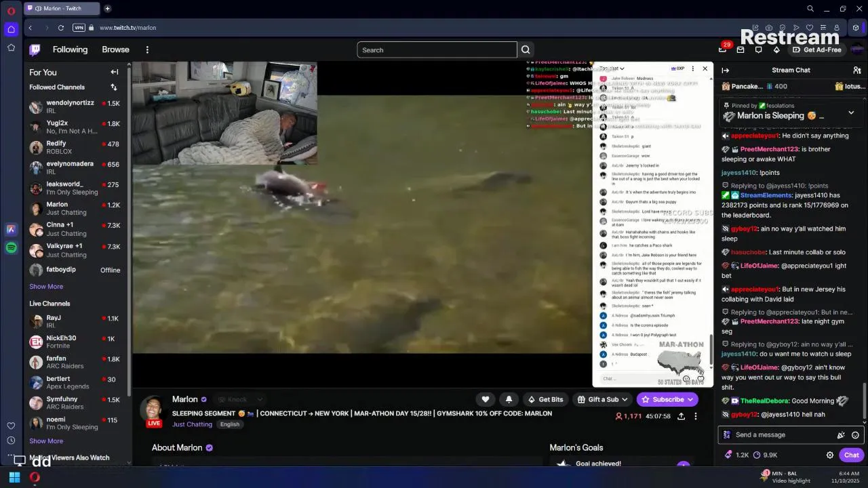Click Opera icon in Windows taskbar

point(35,477)
